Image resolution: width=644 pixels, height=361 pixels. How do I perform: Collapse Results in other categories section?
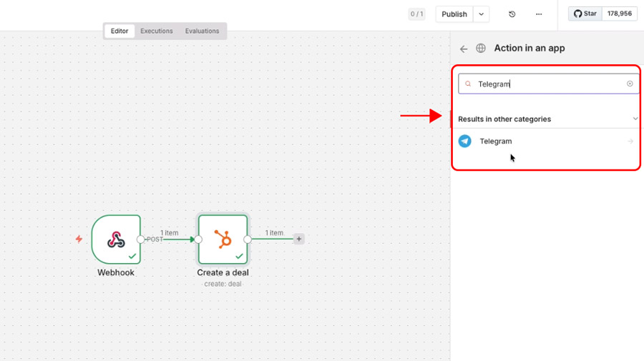click(635, 119)
